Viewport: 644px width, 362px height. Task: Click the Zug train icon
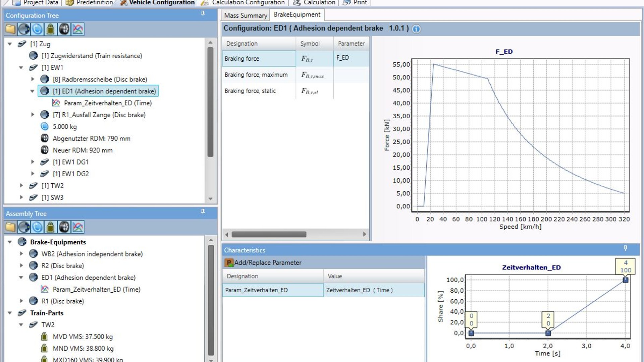[22, 44]
